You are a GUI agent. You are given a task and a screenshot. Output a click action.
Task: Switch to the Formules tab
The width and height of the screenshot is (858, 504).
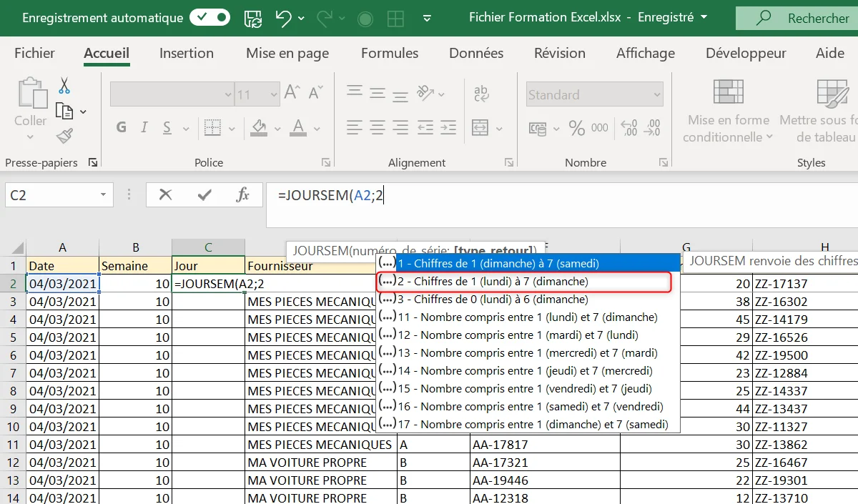390,53
